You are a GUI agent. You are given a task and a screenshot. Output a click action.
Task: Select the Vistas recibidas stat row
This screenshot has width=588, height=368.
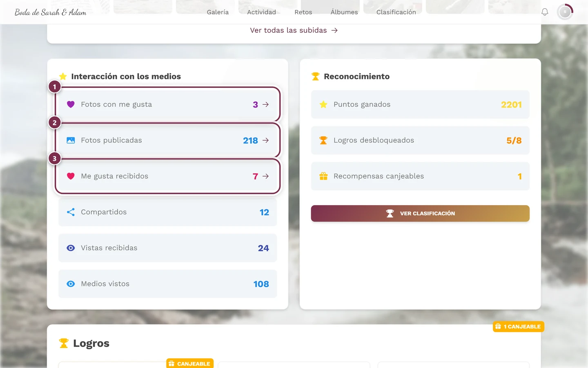pyautogui.click(x=167, y=248)
